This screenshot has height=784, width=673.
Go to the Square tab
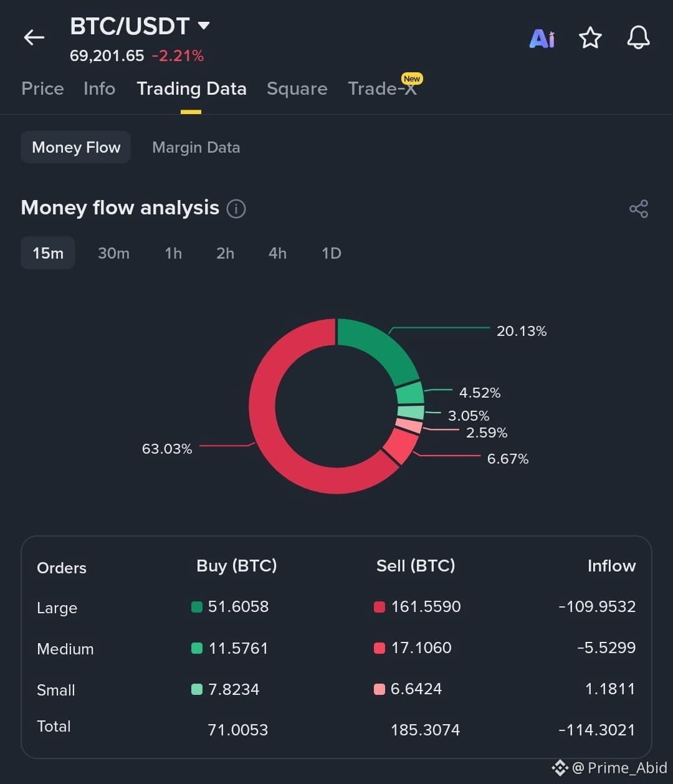pyautogui.click(x=297, y=88)
